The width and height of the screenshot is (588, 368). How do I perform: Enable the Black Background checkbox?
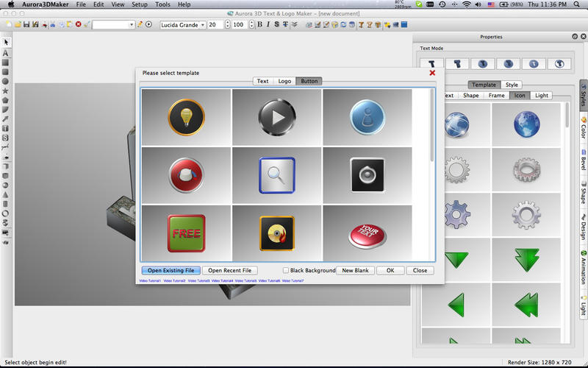pyautogui.click(x=287, y=271)
